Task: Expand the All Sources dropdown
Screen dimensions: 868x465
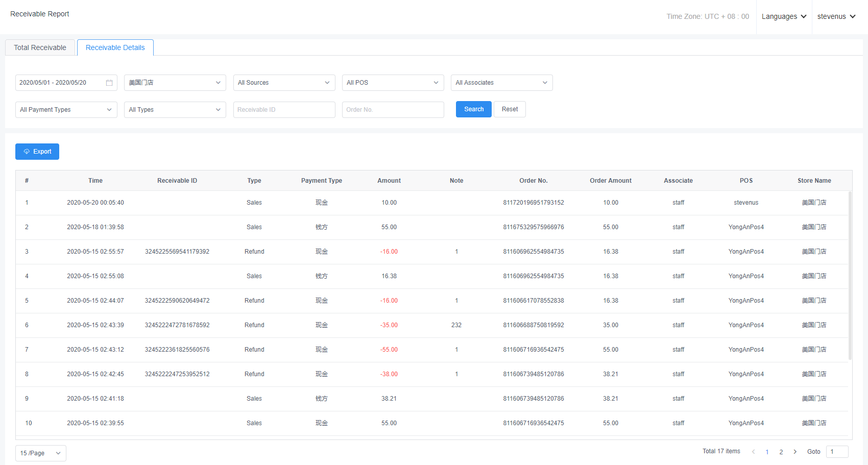Action: [284, 83]
